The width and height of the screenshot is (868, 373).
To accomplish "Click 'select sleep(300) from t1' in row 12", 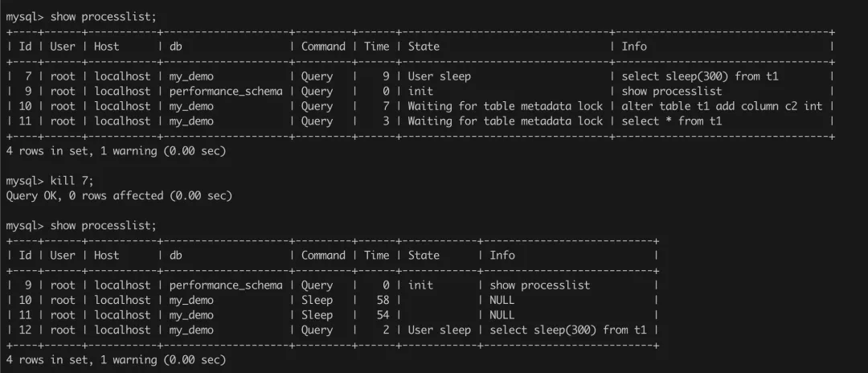I will (568, 330).
